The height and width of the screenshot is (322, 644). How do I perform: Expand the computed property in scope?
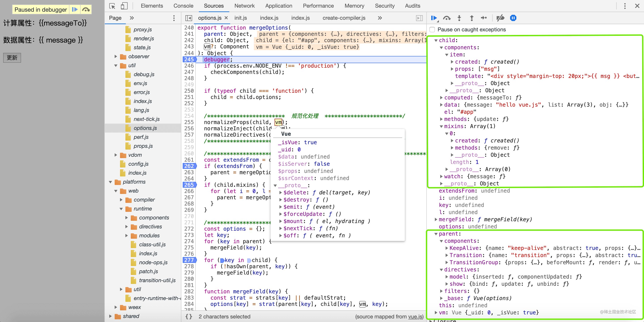click(441, 98)
